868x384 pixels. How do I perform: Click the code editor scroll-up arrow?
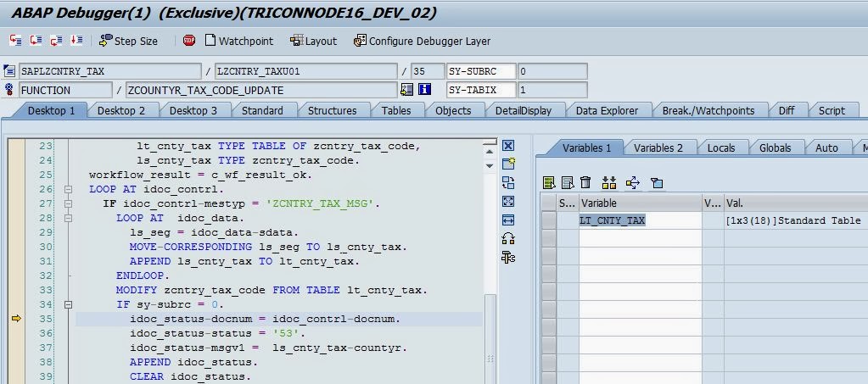490,152
